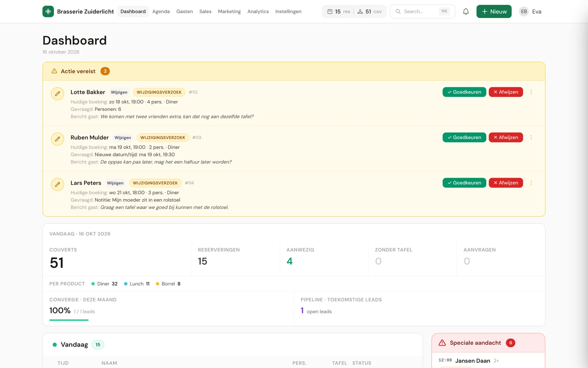Screen dimensions: 588x368
Task: Reject Ruben Mulder's change request
Action: pos(506,137)
